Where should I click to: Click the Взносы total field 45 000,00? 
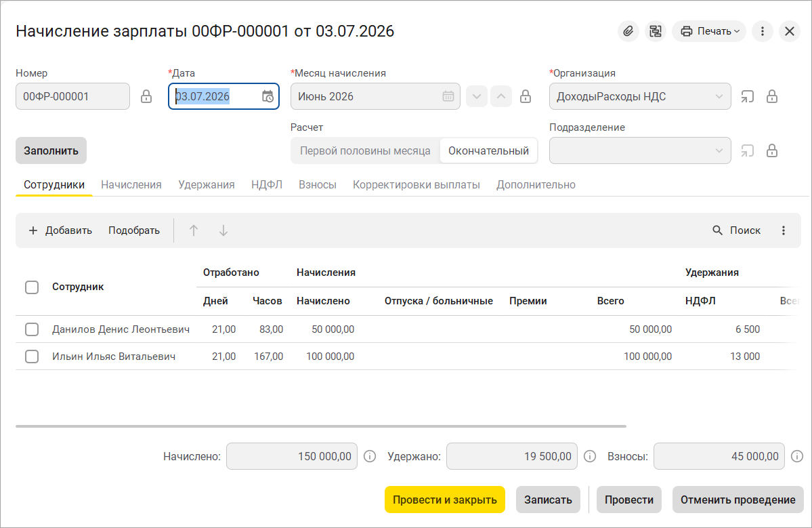[719, 457]
